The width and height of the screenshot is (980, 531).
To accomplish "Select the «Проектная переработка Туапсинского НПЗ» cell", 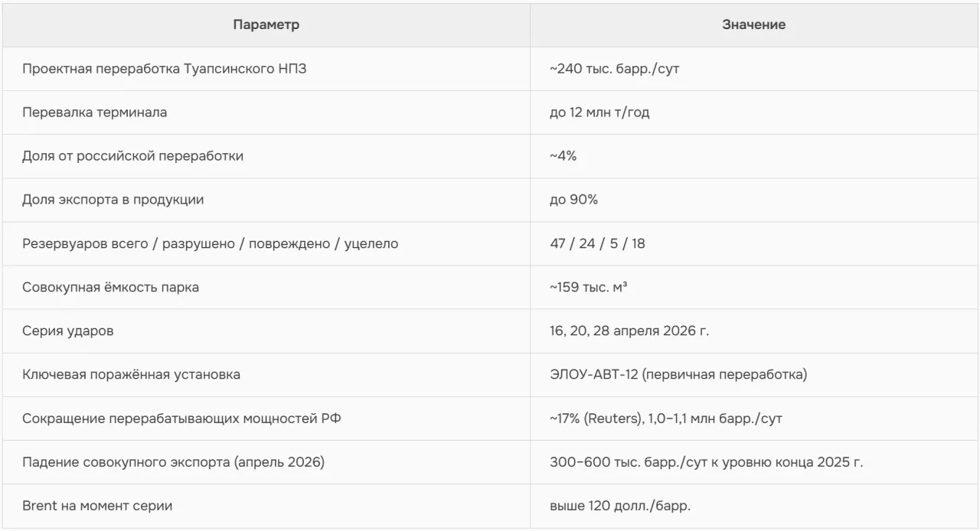I will pos(165,69).
